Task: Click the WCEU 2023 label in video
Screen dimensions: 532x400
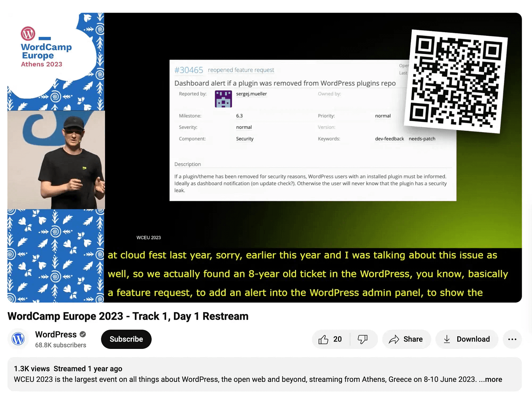Action: (x=149, y=238)
